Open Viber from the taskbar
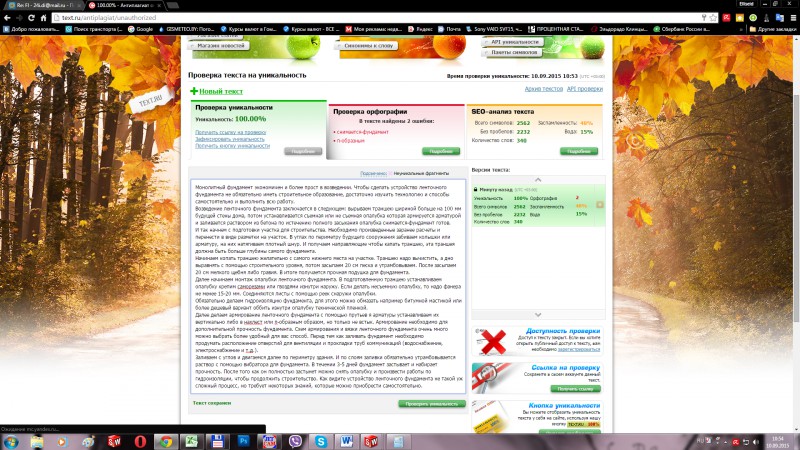Screen dimensions: 800x450 click(x=295, y=442)
